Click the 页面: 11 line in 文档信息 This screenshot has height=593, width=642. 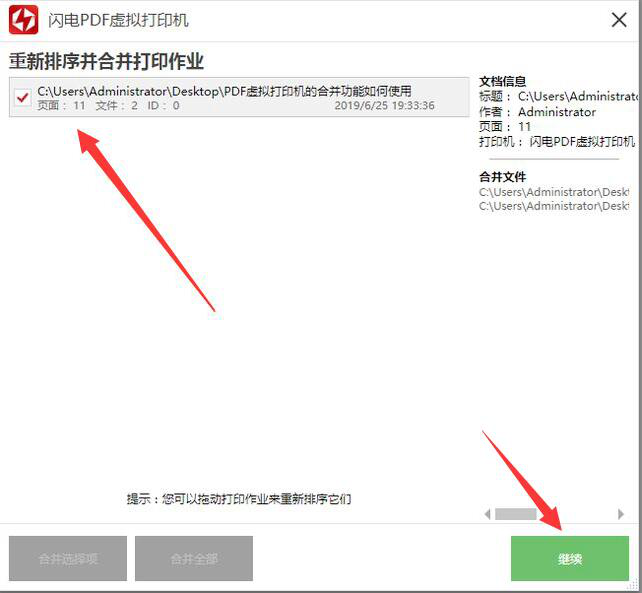tap(505, 127)
